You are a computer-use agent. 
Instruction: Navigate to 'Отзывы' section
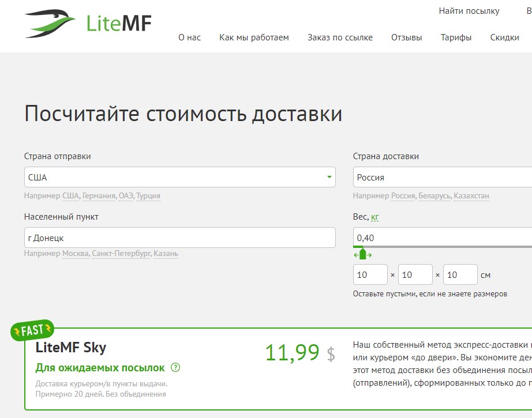(x=406, y=37)
